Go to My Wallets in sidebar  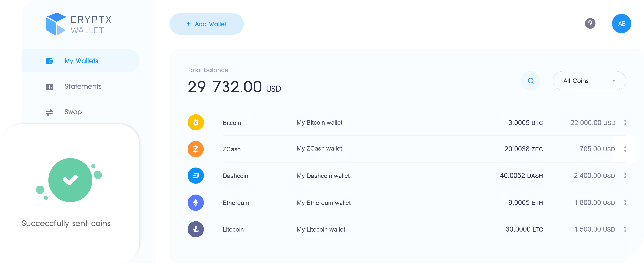click(x=80, y=61)
